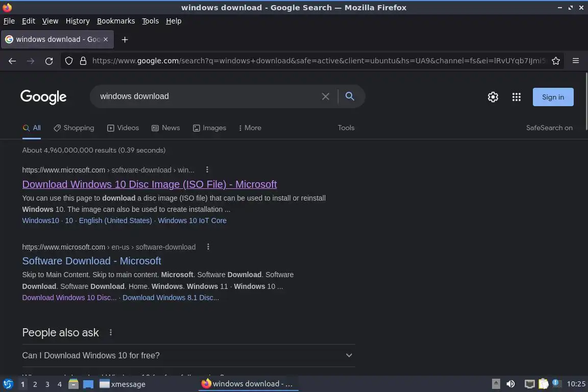Open the volume control in system tray
The width and height of the screenshot is (588, 392).
510,384
